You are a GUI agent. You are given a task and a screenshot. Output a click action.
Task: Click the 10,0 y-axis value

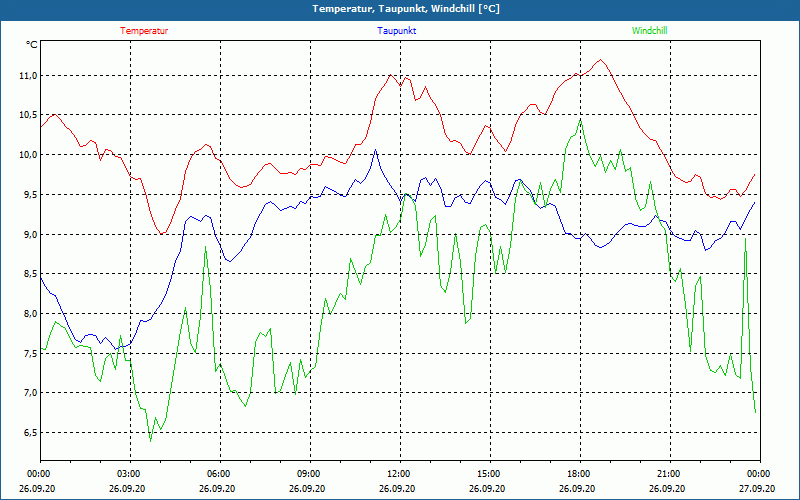28,155
